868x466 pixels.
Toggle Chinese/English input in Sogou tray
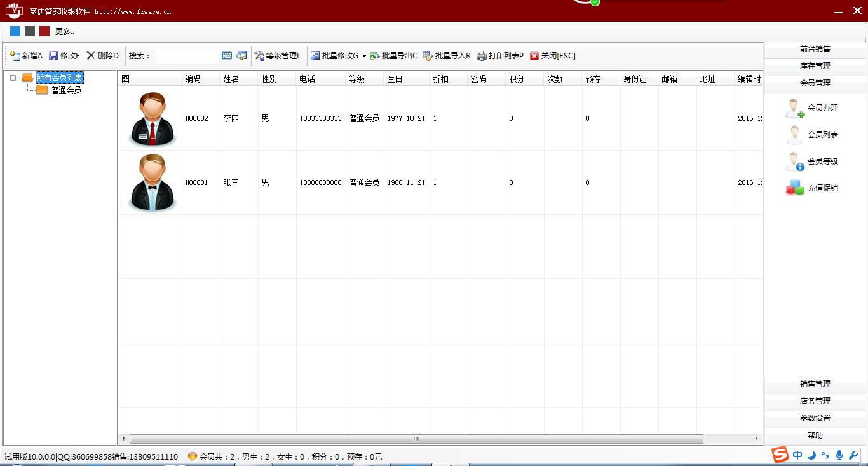click(798, 455)
